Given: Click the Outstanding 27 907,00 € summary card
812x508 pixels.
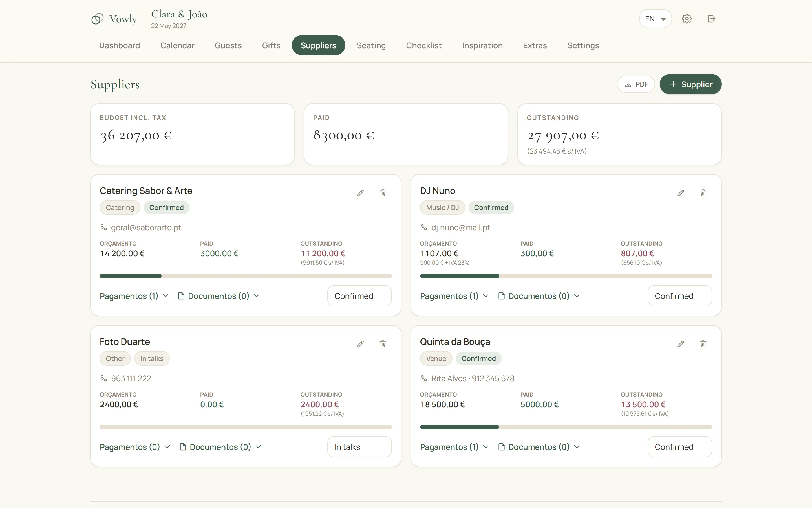Looking at the screenshot, I should click(619, 134).
